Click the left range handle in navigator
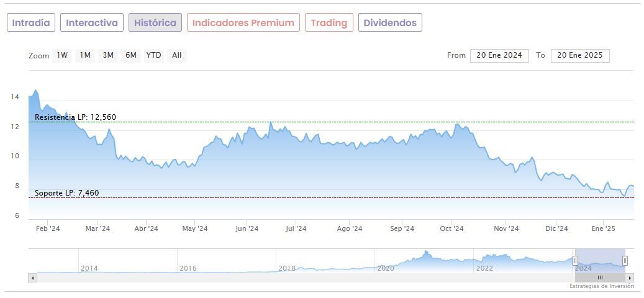Image resolution: width=644 pixels, height=298 pixels. (575, 261)
